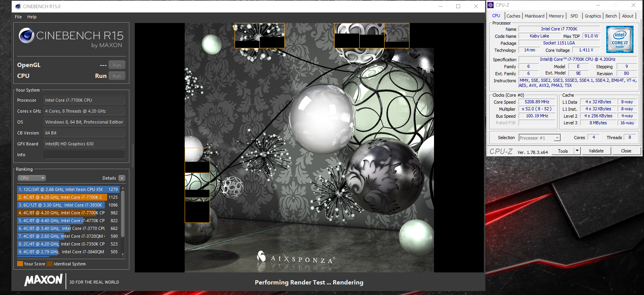This screenshot has width=644, height=295.
Task: Minimize the CPU-Z window
Action: pos(598,5)
